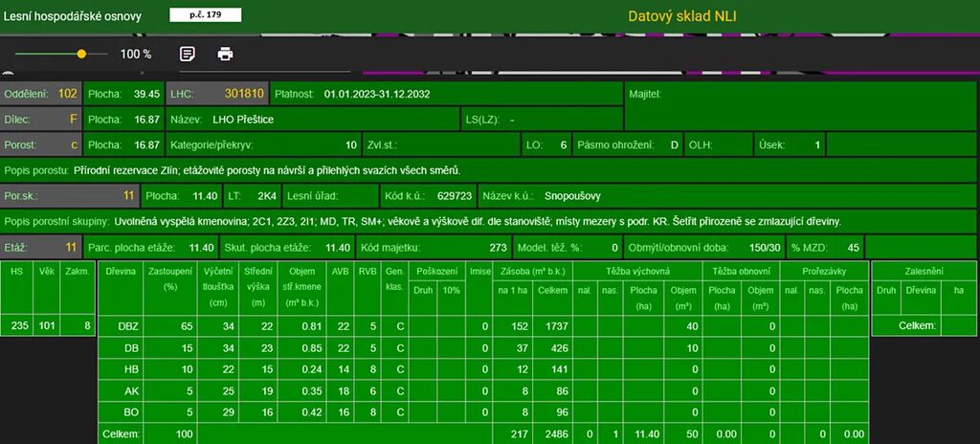The height and width of the screenshot is (444, 980).
Task: Click the Datový sklad NLI title
Action: 681,15
